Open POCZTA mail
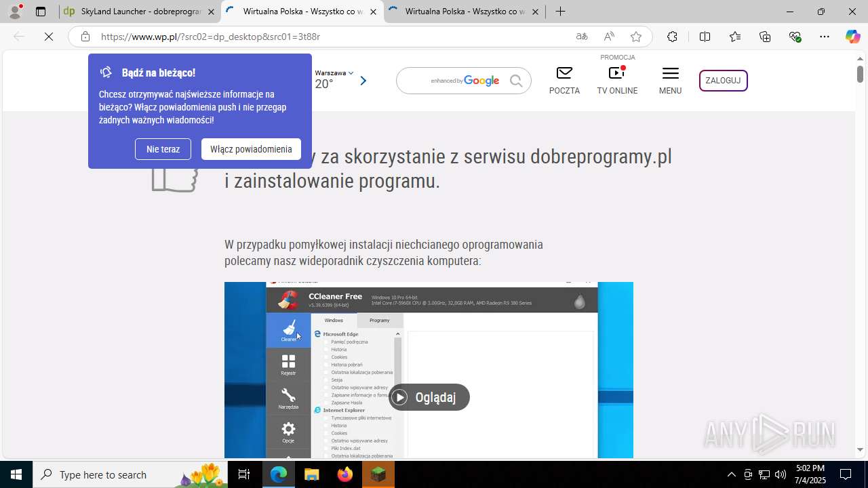The image size is (868, 488). click(x=564, y=80)
